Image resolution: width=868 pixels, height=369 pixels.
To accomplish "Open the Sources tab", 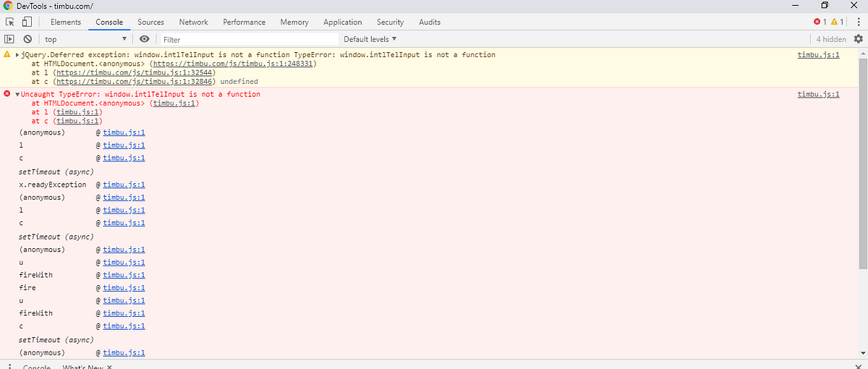I will [x=150, y=22].
